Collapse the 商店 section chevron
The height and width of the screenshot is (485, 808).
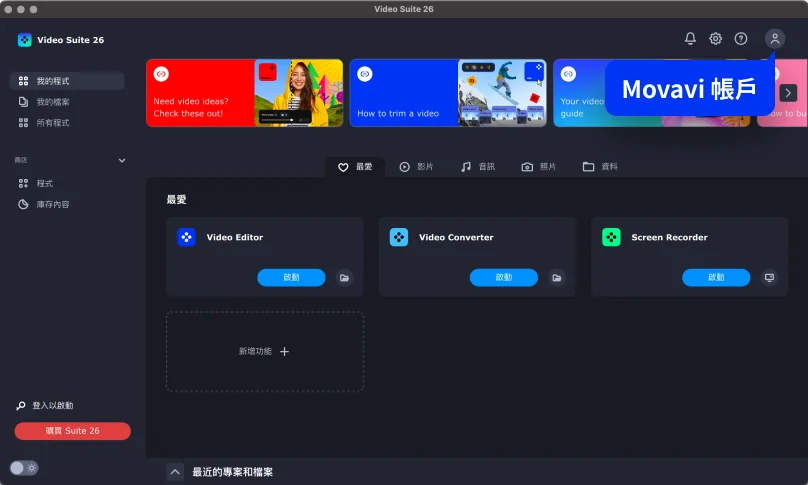coord(122,160)
